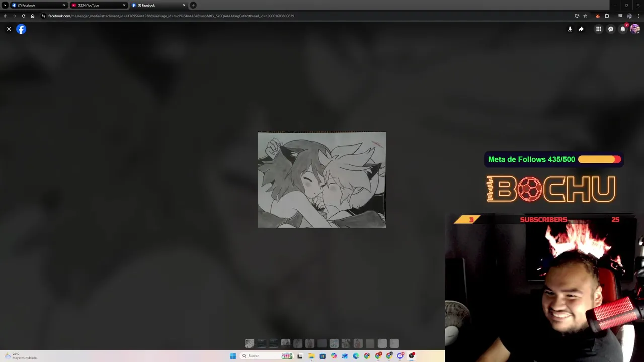Open Microsoft Store from the taskbar
The image size is (644, 362).
coord(323,356)
